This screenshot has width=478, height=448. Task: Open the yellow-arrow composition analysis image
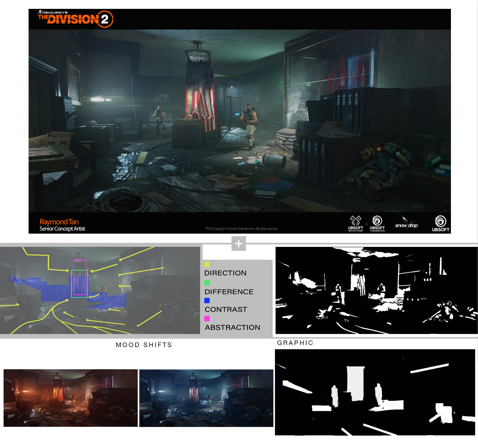(100, 290)
